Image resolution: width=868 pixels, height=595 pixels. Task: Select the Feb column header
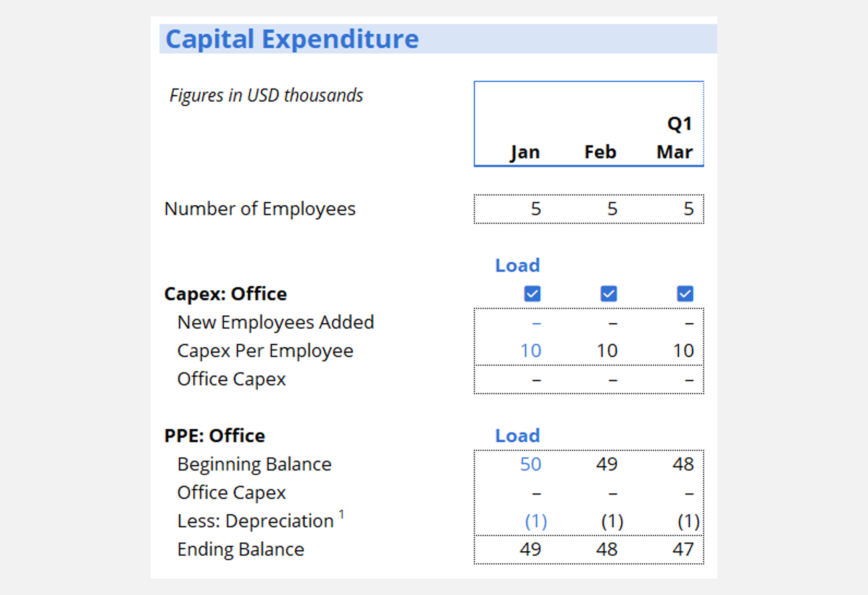point(600,152)
